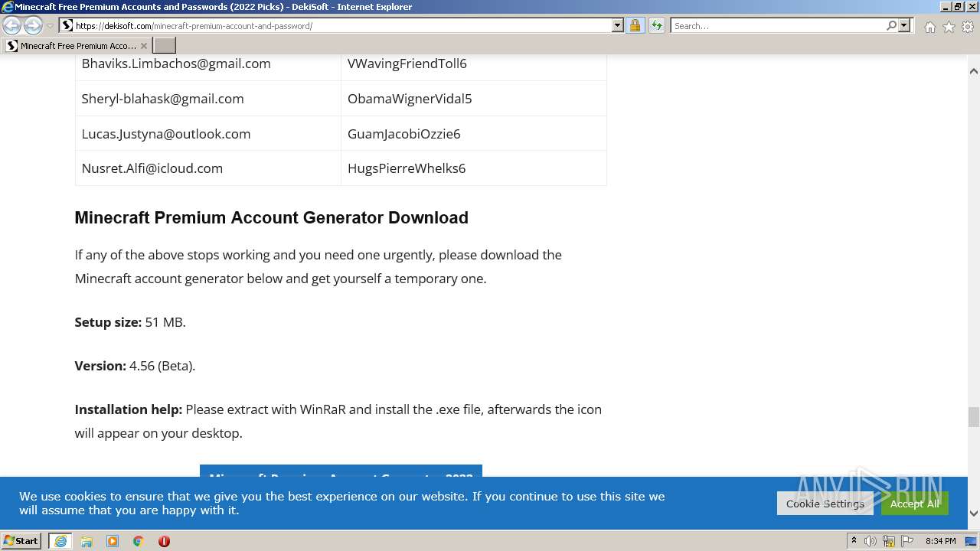Image resolution: width=980 pixels, height=551 pixels.
Task: Open the Favorites star icon
Action: point(949,27)
